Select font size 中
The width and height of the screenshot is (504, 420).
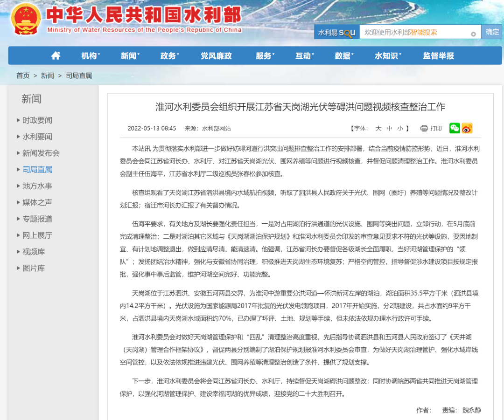(x=390, y=128)
